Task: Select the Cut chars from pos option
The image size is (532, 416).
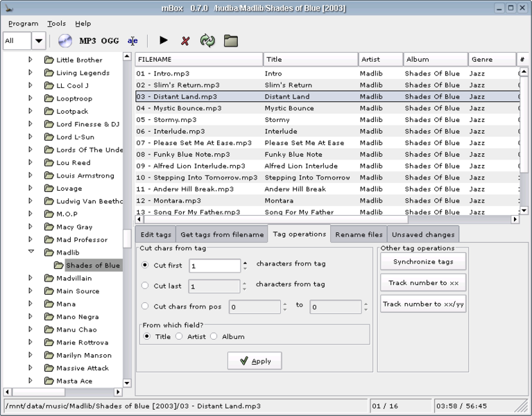Action: (x=145, y=306)
